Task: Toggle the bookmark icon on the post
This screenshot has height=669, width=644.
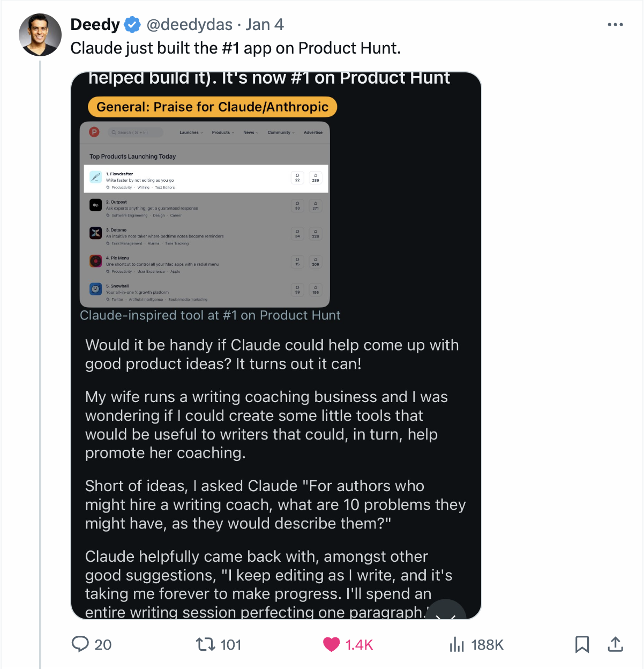Action: pos(582,644)
